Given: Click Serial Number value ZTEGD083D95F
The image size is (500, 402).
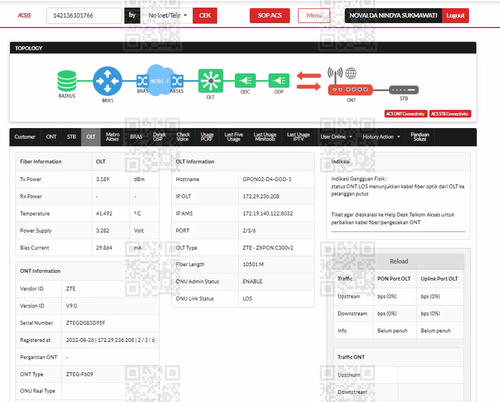Looking at the screenshot, I should 86,323.
